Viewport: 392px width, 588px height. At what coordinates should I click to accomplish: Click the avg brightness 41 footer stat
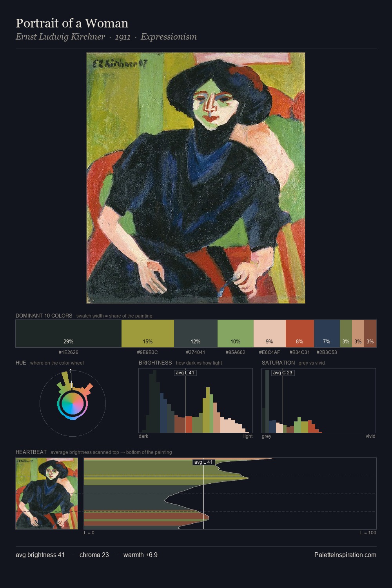40,555
